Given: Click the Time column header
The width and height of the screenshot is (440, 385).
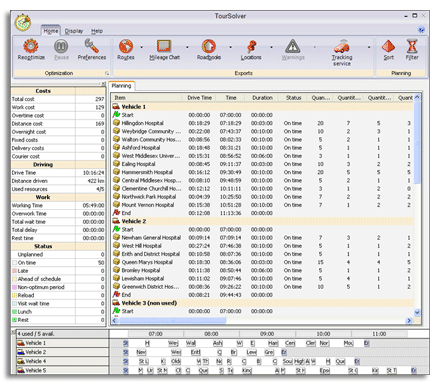Looking at the screenshot, I should (x=231, y=98).
